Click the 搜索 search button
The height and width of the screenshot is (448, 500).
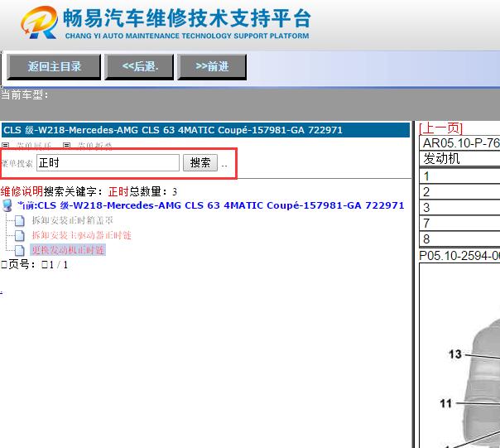point(200,163)
